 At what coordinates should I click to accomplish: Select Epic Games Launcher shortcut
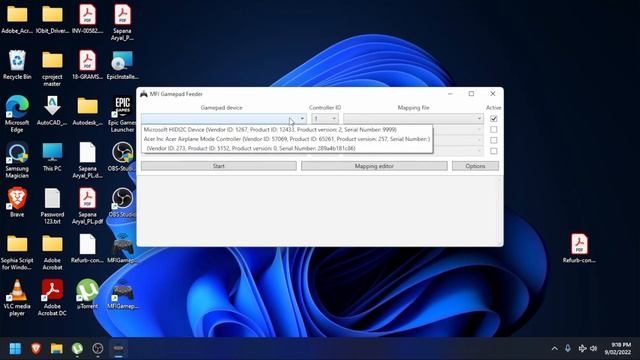[122, 114]
